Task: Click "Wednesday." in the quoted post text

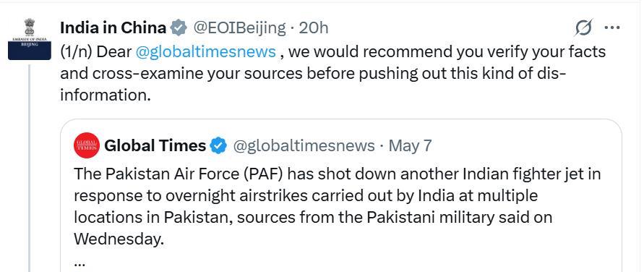Action: 116,239
